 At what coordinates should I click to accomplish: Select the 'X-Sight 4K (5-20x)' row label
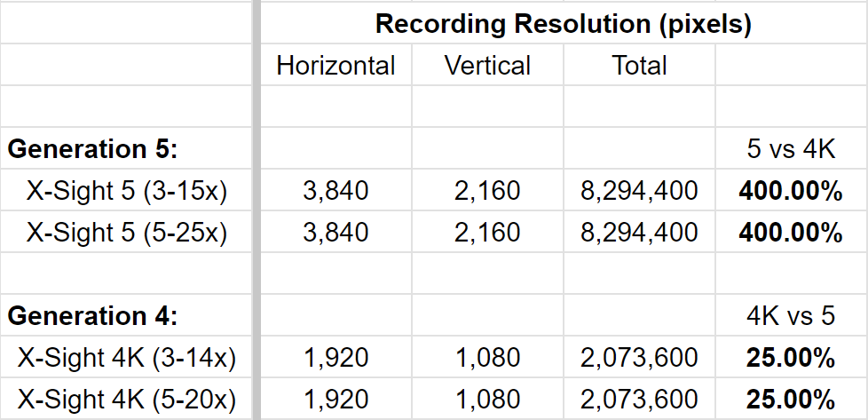coord(126,399)
